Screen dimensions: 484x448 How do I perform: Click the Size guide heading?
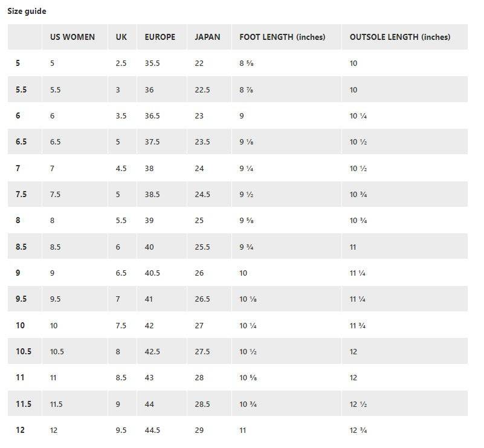[x=27, y=11]
